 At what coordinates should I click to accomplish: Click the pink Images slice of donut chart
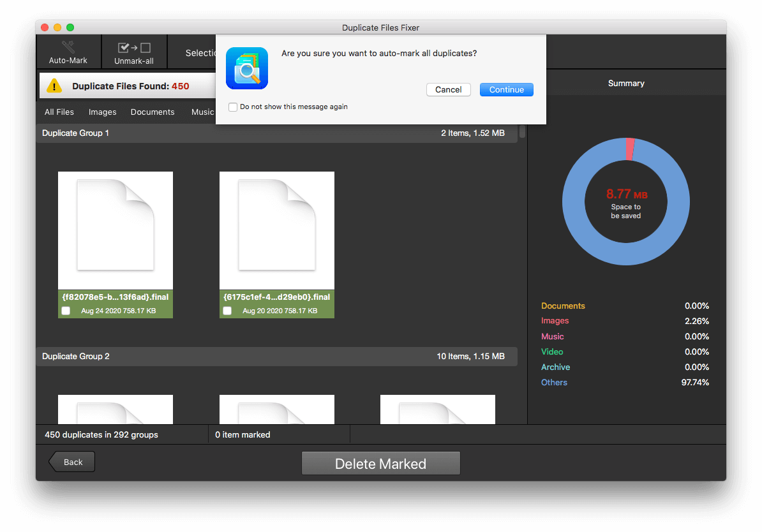(x=630, y=149)
